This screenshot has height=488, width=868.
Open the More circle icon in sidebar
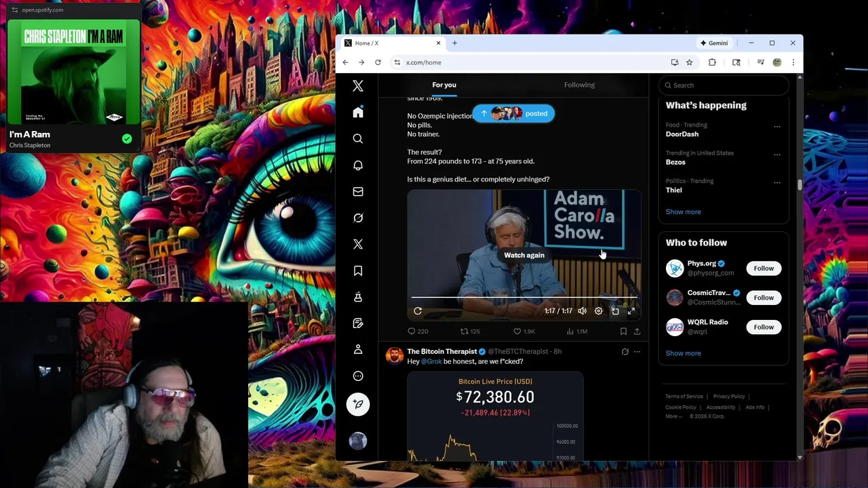pos(358,376)
